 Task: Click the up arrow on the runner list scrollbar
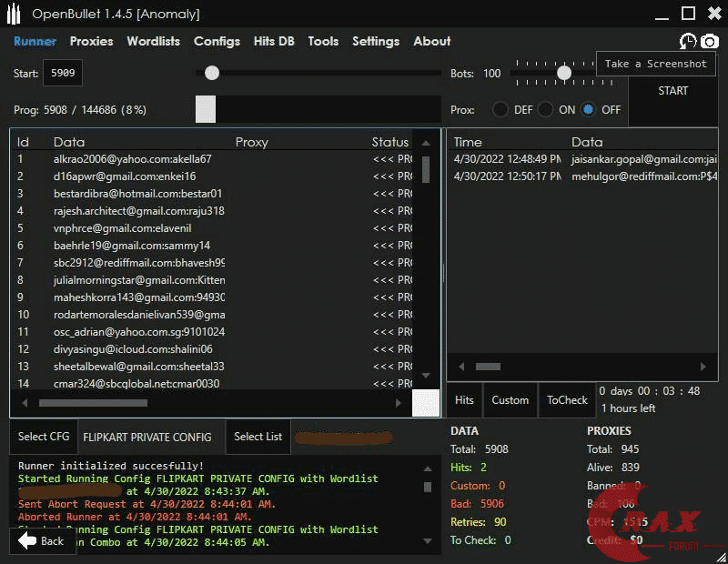[x=426, y=143]
